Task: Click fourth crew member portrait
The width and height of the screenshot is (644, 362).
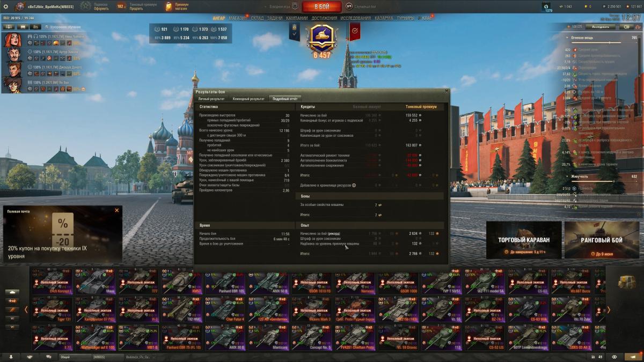Action: pyautogui.click(x=12, y=85)
